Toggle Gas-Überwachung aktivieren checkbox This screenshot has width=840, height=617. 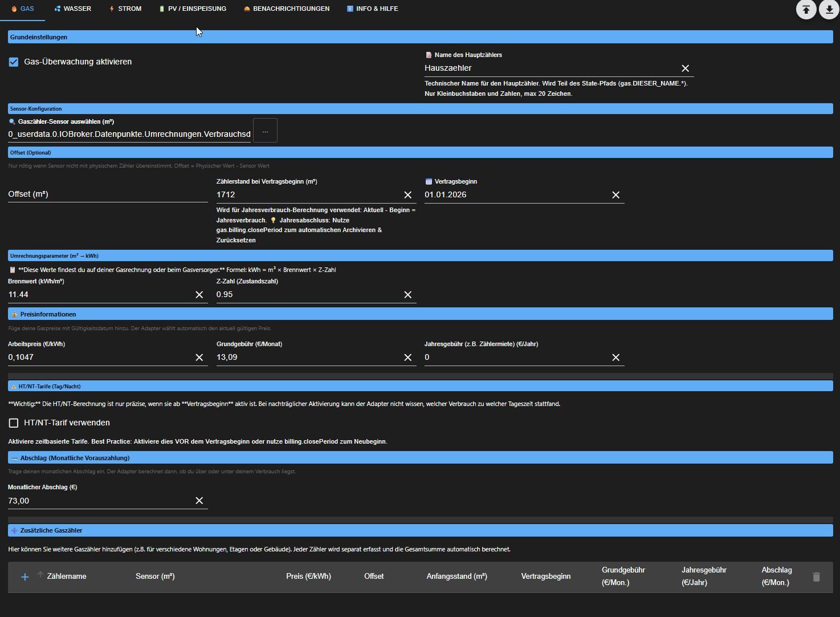click(x=14, y=62)
